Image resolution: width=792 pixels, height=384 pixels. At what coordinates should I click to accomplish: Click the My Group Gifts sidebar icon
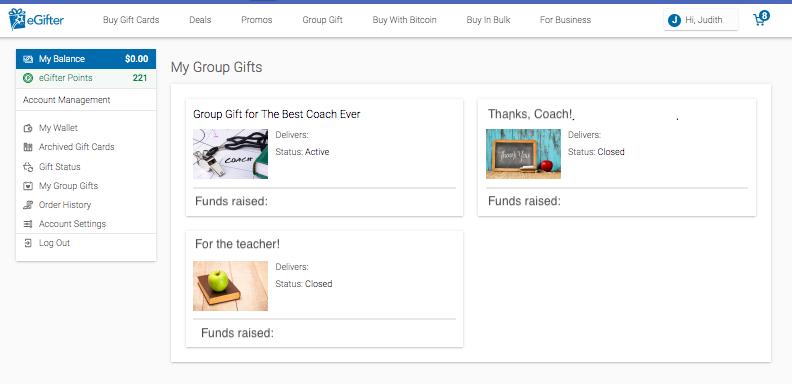pos(28,186)
